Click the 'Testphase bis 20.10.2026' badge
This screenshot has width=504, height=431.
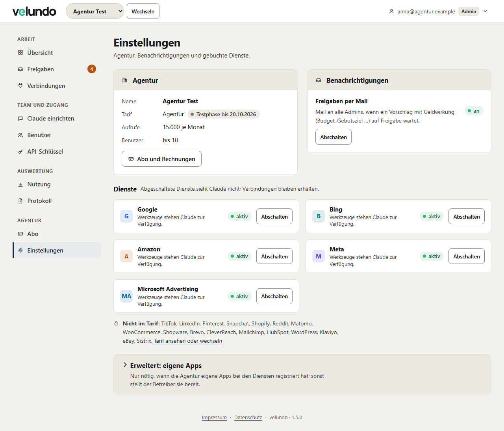223,114
